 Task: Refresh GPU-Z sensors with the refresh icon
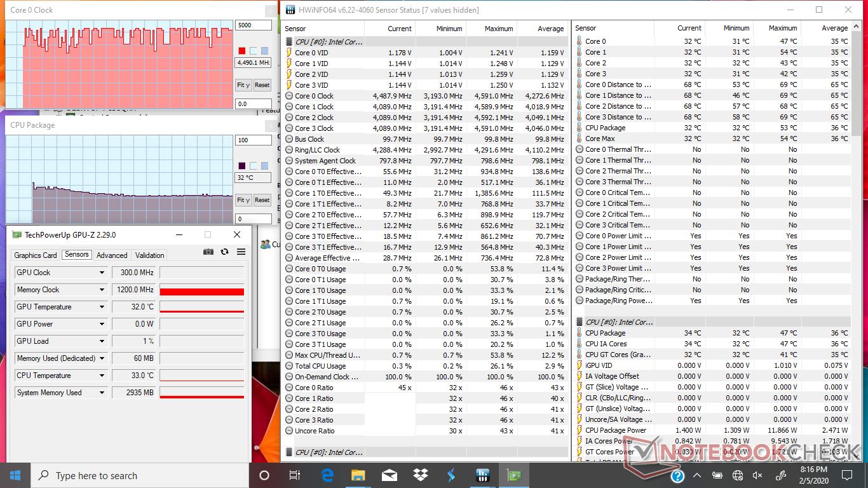[224, 252]
